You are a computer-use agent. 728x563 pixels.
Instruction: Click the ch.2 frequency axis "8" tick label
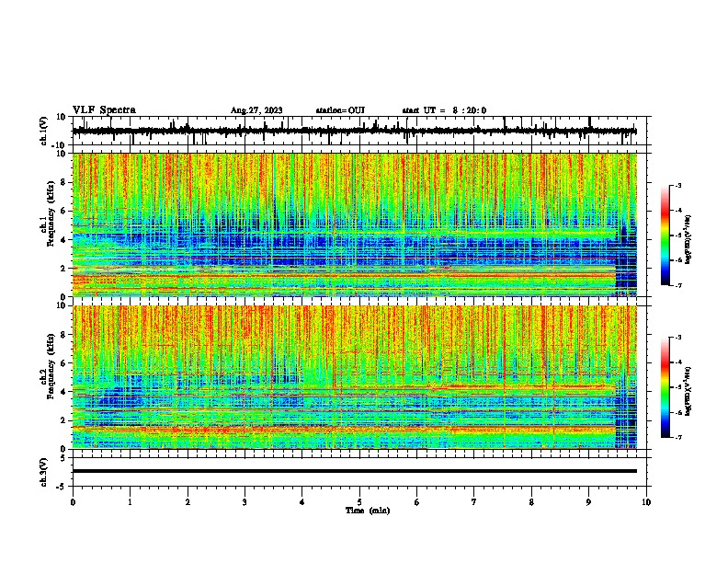point(64,335)
